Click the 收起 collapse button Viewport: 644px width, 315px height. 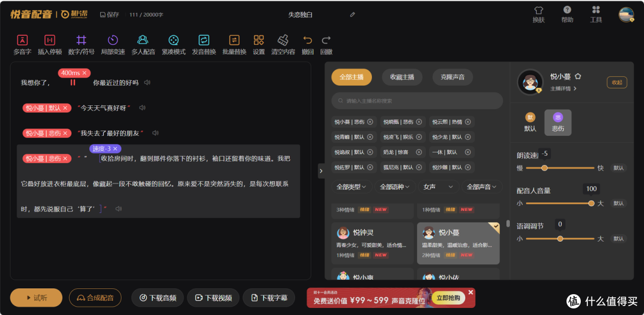[x=617, y=82]
